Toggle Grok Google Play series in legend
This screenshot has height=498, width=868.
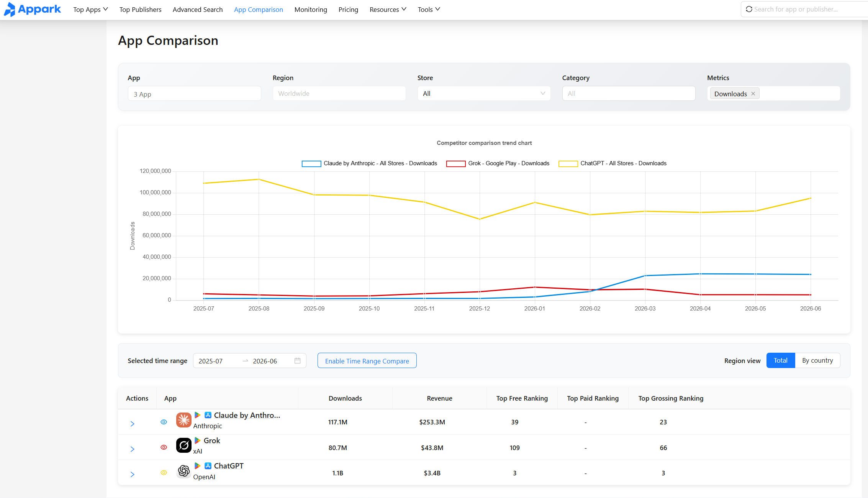coord(498,163)
